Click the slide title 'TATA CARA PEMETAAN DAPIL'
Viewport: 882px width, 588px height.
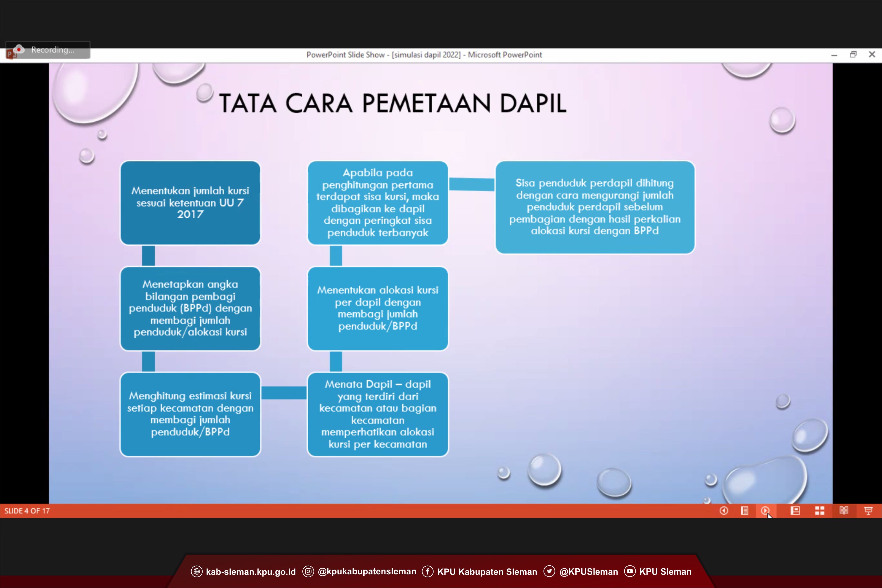click(x=392, y=103)
